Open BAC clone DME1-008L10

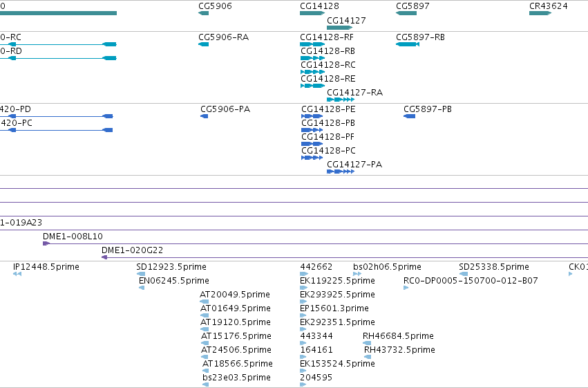coord(73,237)
